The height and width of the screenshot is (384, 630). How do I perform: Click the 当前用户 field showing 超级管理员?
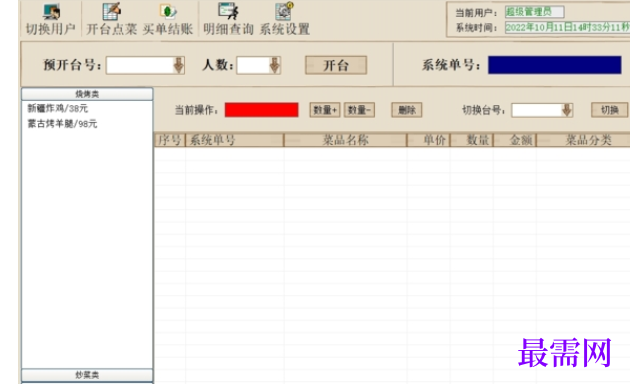click(534, 12)
